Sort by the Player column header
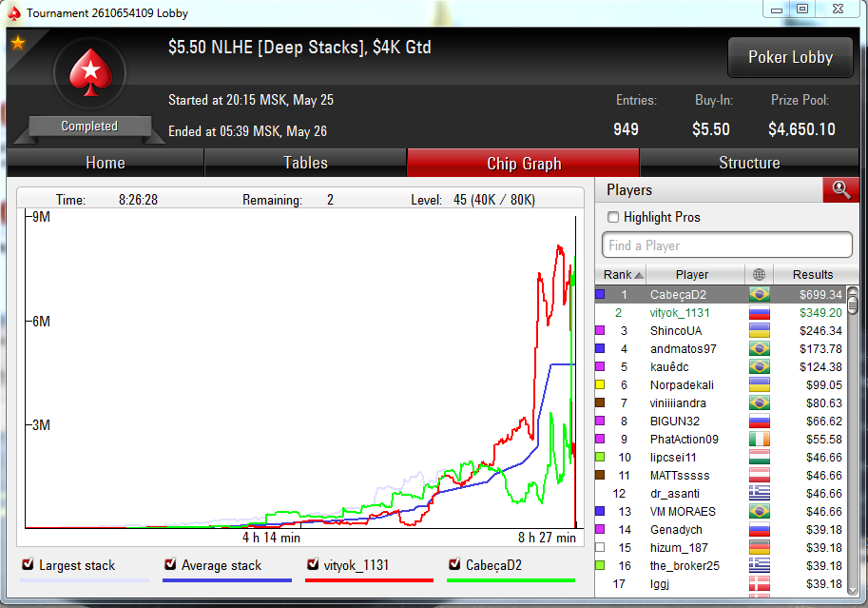 coord(695,274)
